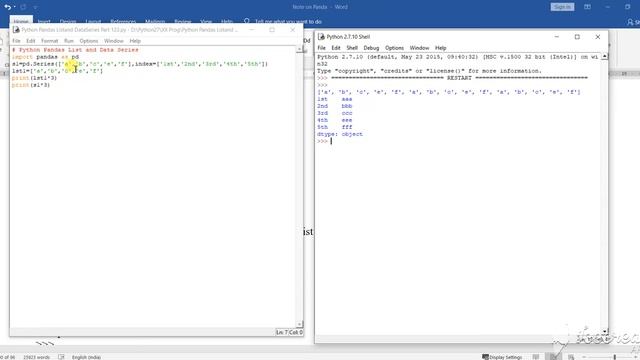Viewport: 640px width, 360px height.
Task: Minimize the Python Shell window
Action: pyautogui.click(x=556, y=37)
